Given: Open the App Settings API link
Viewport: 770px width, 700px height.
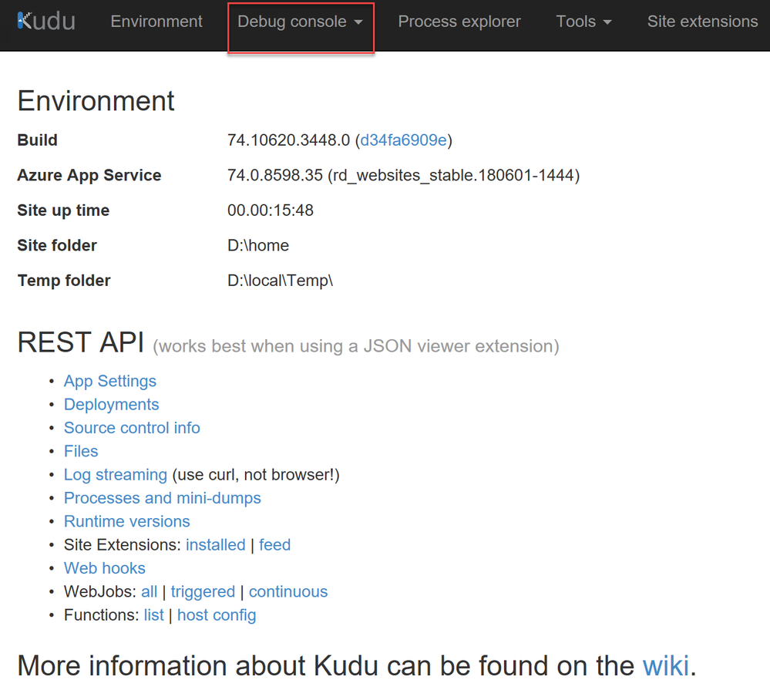Looking at the screenshot, I should tap(110, 381).
